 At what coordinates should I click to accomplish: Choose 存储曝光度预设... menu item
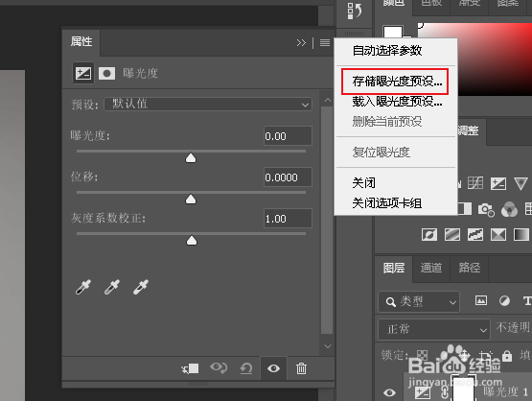[397, 82]
